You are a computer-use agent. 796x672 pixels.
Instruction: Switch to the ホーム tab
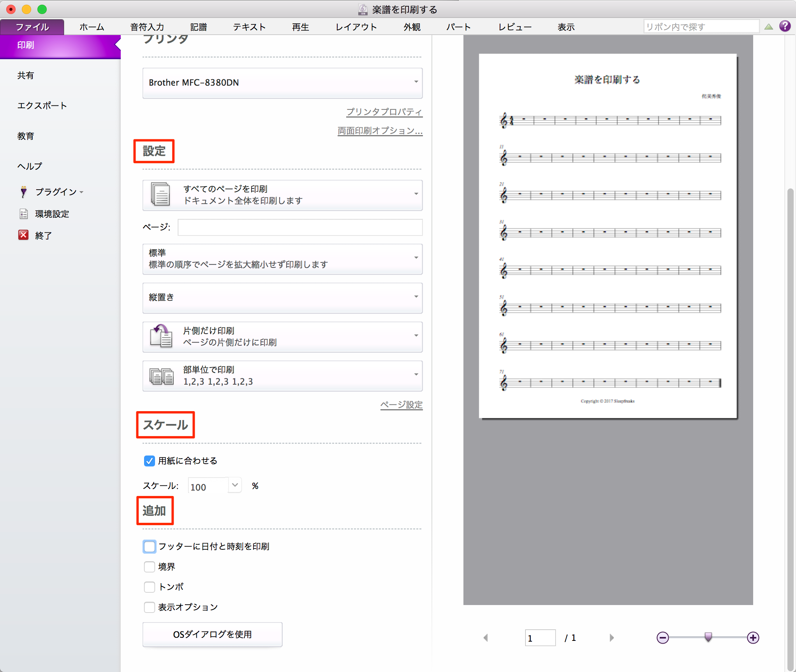coord(92,27)
